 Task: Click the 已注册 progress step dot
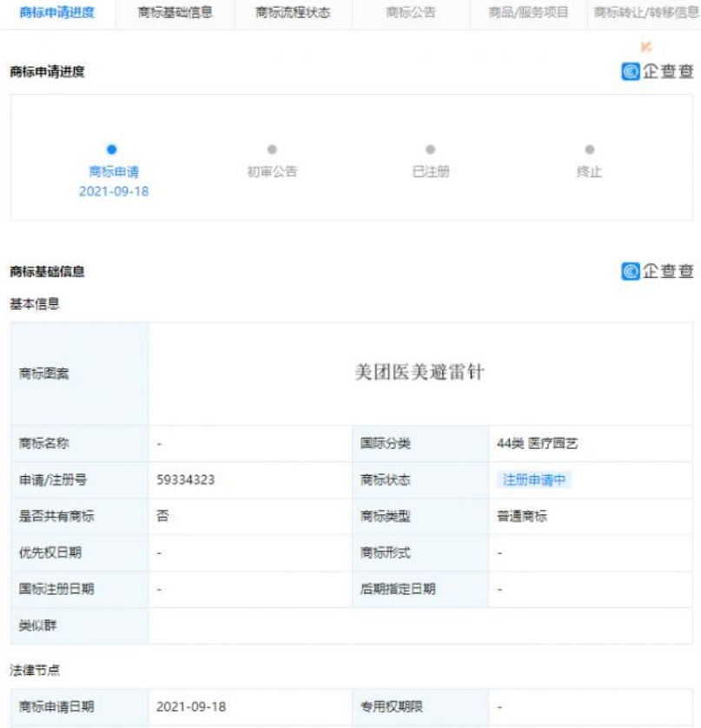[x=430, y=150]
